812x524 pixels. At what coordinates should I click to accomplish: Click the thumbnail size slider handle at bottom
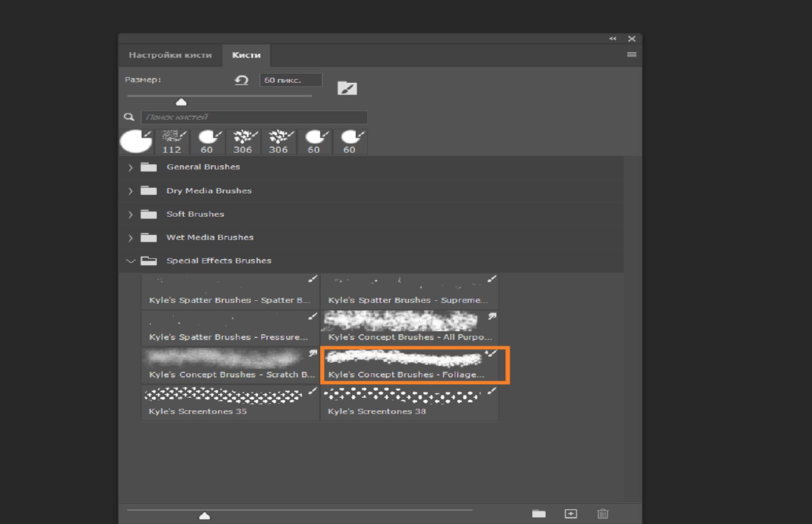(x=205, y=516)
